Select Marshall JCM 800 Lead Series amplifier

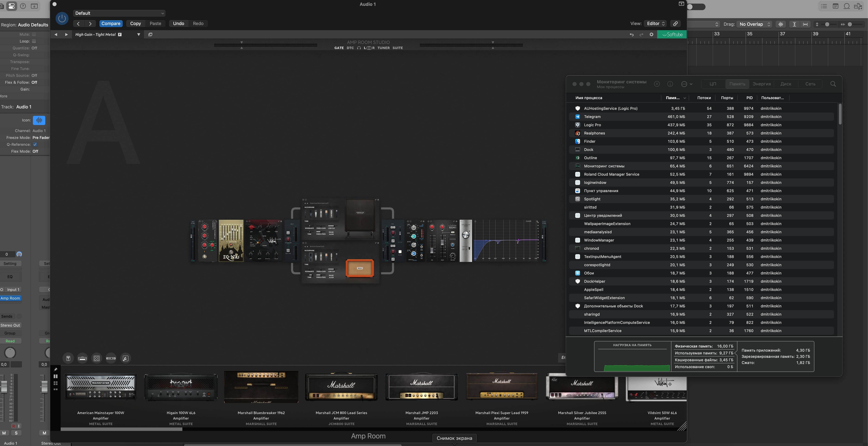(341, 387)
